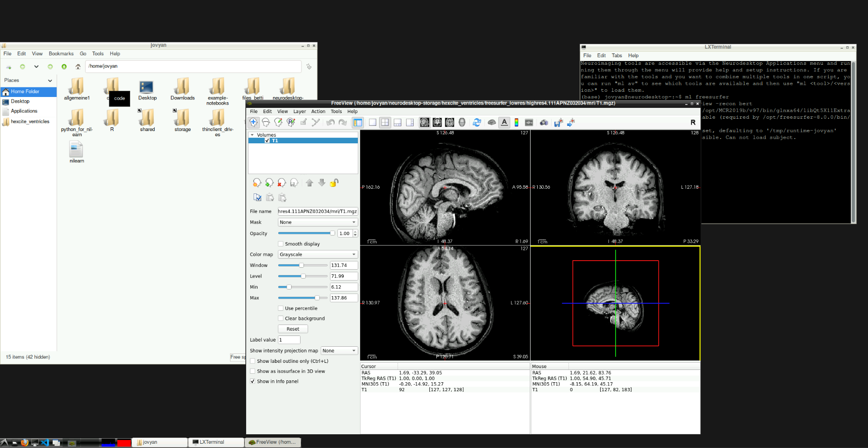Click the brain surface icon in toolbar
The image size is (868, 448).
492,123
